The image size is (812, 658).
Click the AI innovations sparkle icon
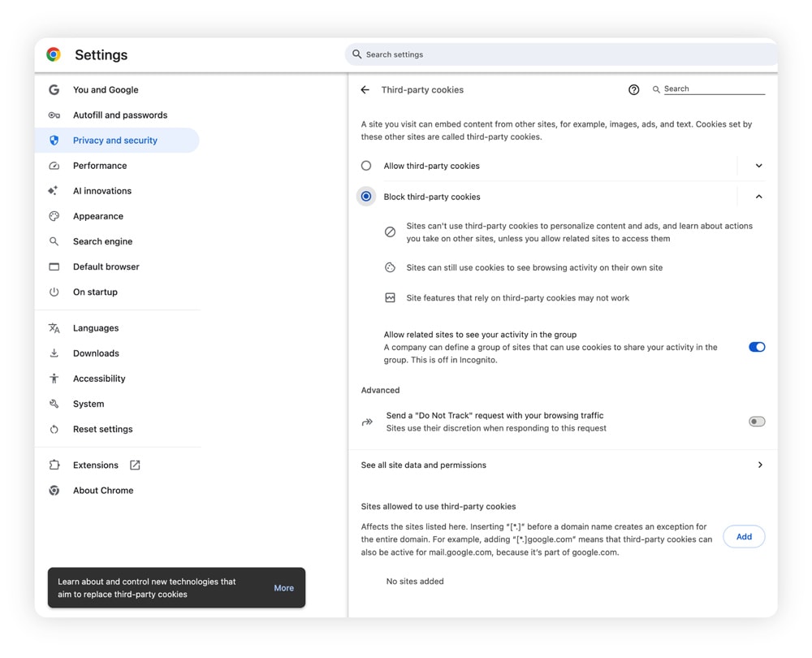tap(52, 190)
